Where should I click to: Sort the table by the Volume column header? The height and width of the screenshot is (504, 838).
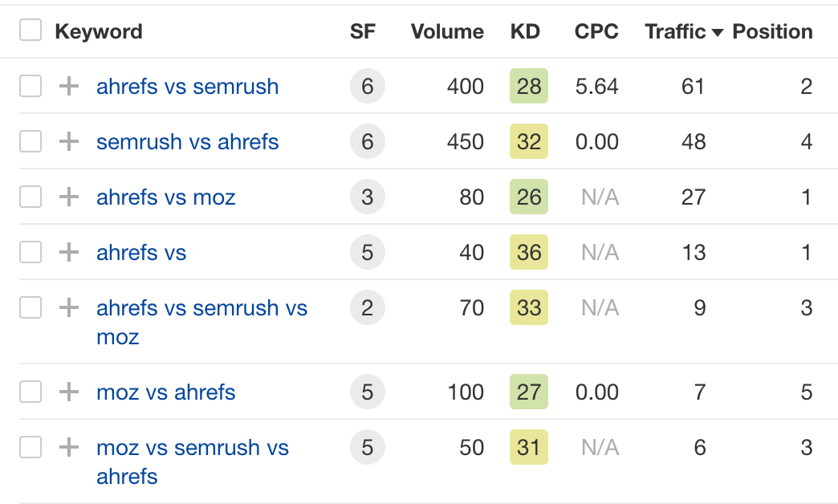pos(446,32)
